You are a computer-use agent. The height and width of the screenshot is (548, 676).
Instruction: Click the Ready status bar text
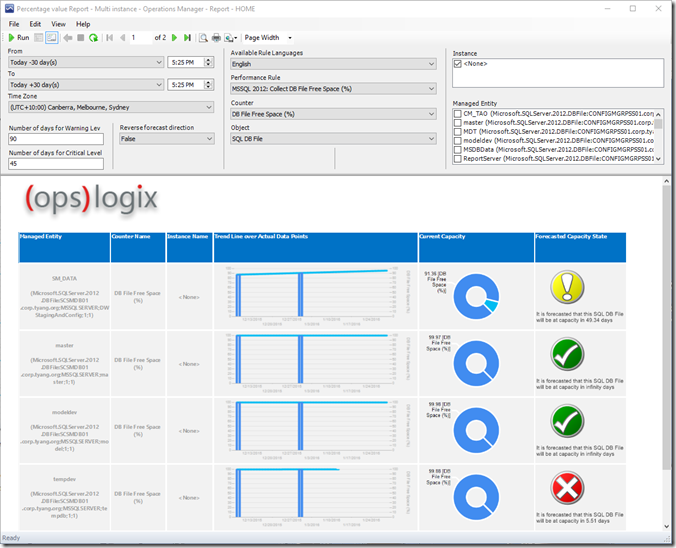[11, 538]
